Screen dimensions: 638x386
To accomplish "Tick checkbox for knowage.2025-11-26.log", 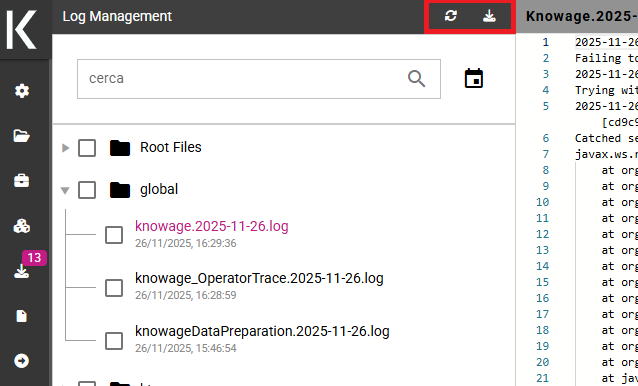I will pos(114,235).
